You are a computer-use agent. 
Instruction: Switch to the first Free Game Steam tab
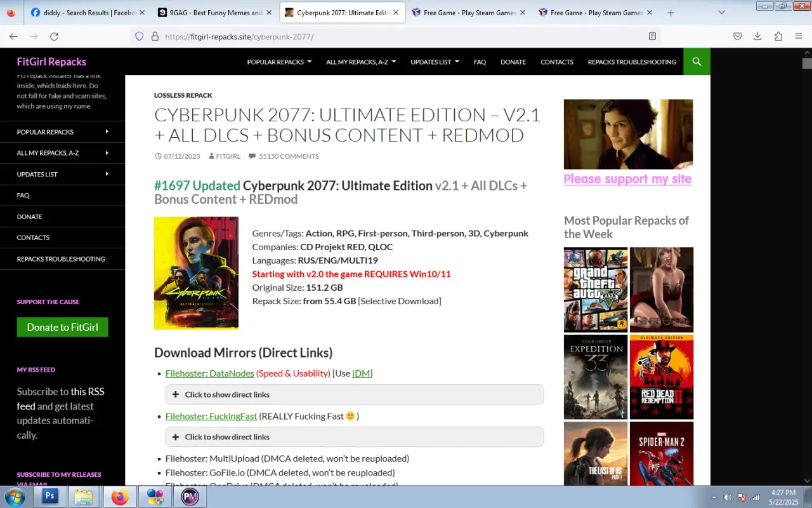click(469, 13)
